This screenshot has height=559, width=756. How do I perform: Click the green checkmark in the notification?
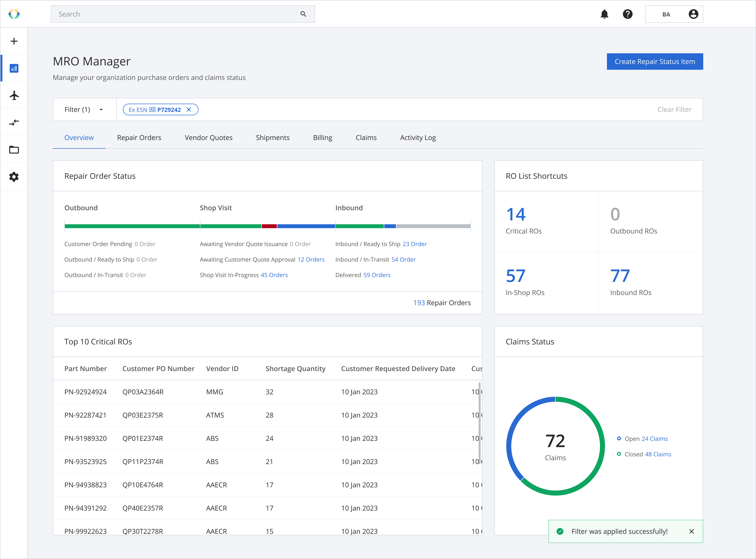pyautogui.click(x=560, y=532)
